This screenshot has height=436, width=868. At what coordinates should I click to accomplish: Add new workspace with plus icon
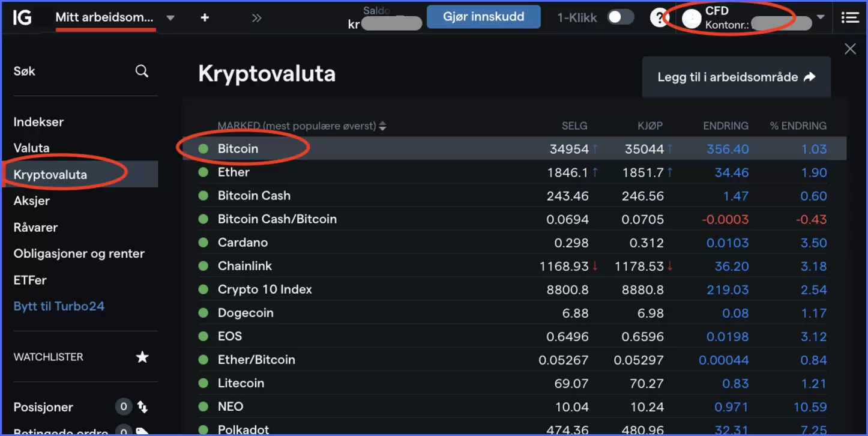(205, 17)
